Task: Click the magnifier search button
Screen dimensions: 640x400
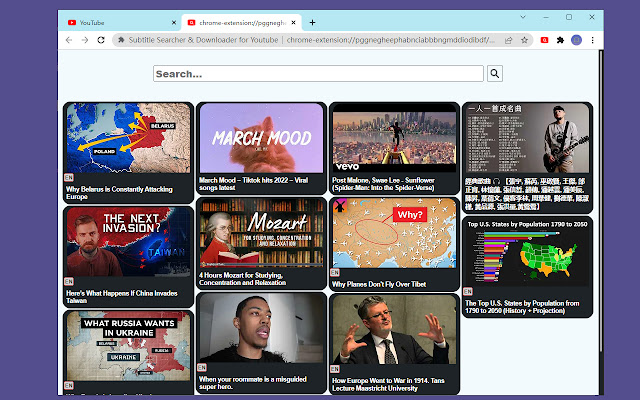Action: (x=495, y=73)
